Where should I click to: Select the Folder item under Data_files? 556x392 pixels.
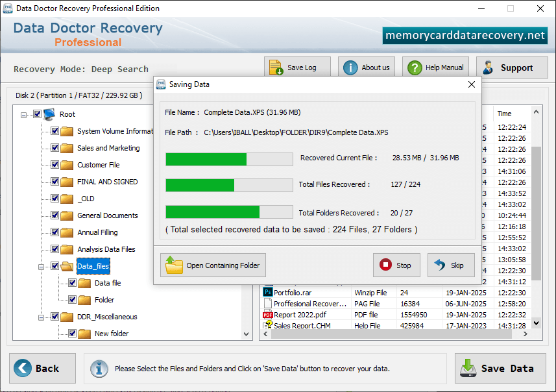(x=104, y=300)
